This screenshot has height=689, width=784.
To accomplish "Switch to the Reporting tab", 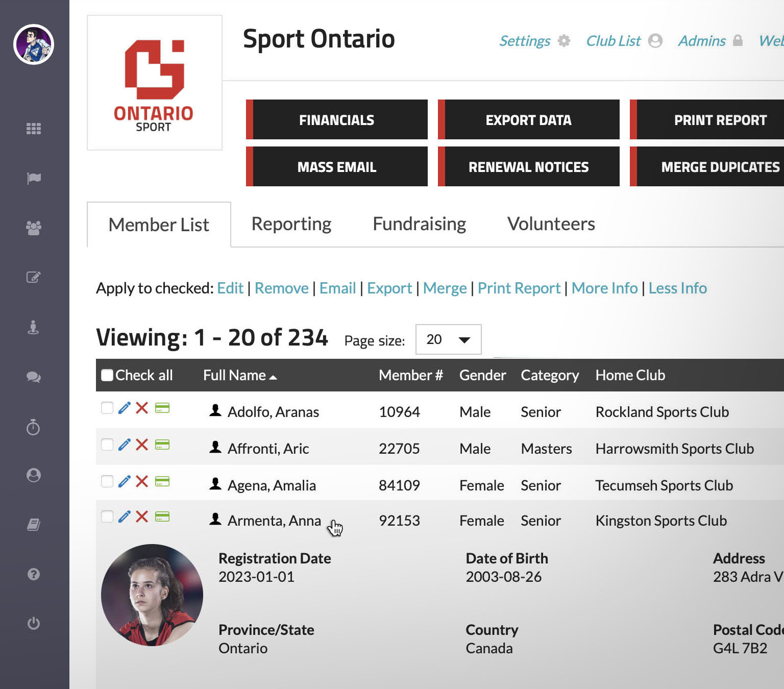I will click(291, 224).
